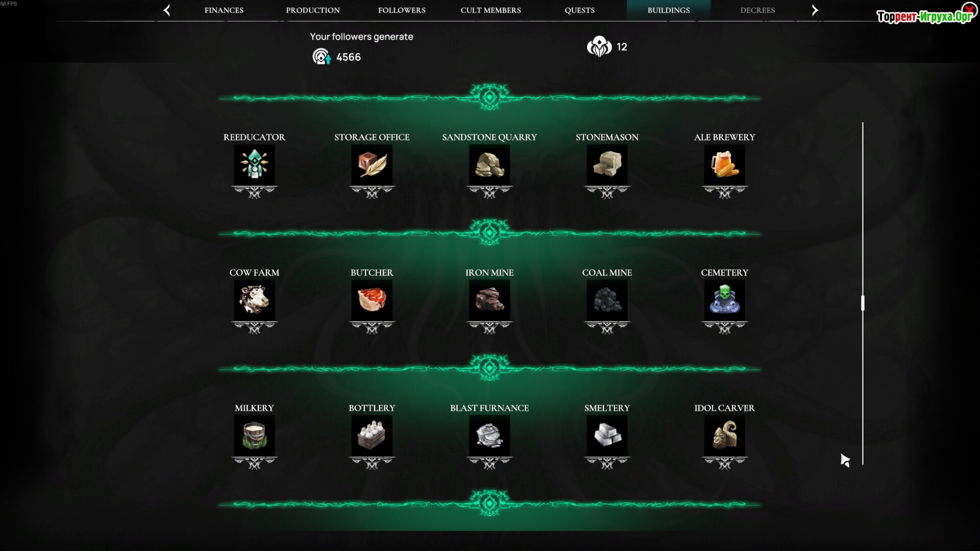Open the Quests tab
Viewport: 980px width, 551px height.
[x=579, y=10]
